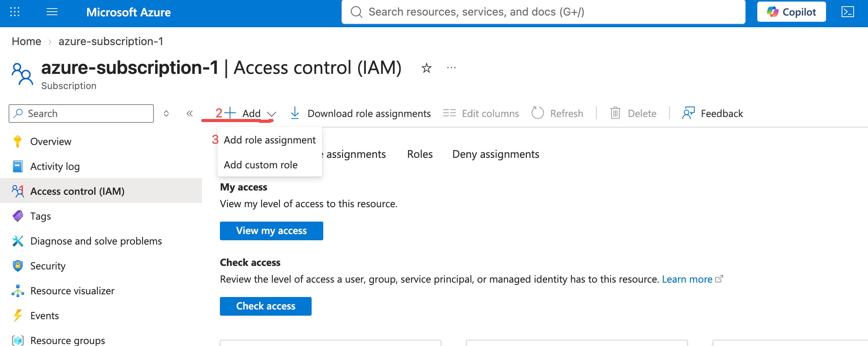The width and height of the screenshot is (868, 346).
Task: Click the View my access button
Action: (272, 231)
